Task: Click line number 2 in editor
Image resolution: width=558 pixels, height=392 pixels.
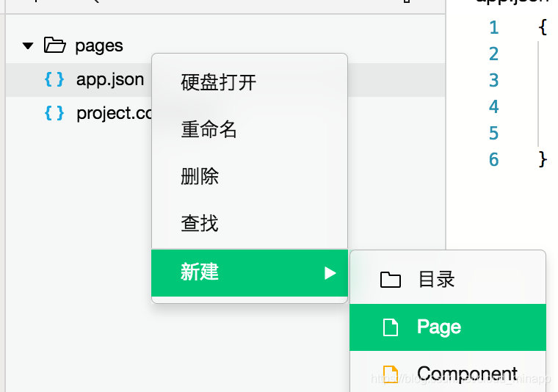Action: [x=493, y=54]
